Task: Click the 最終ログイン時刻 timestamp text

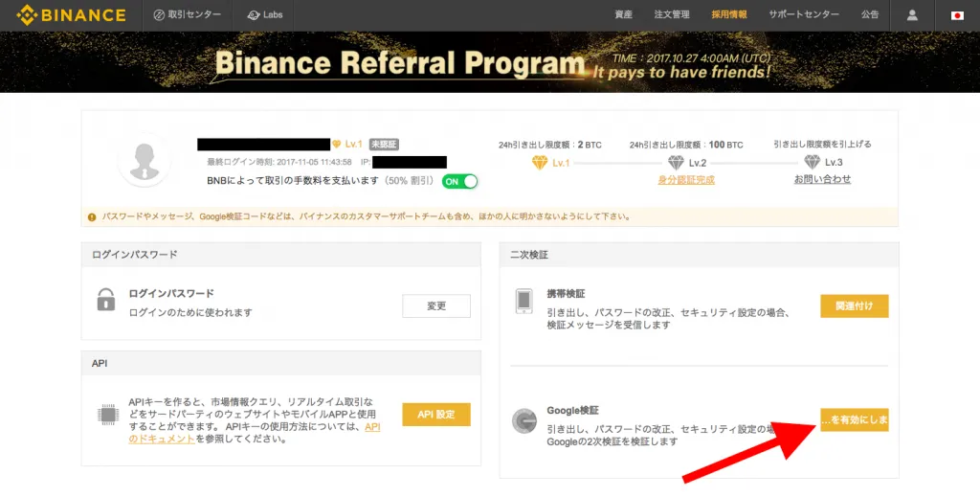Action: click(x=279, y=162)
